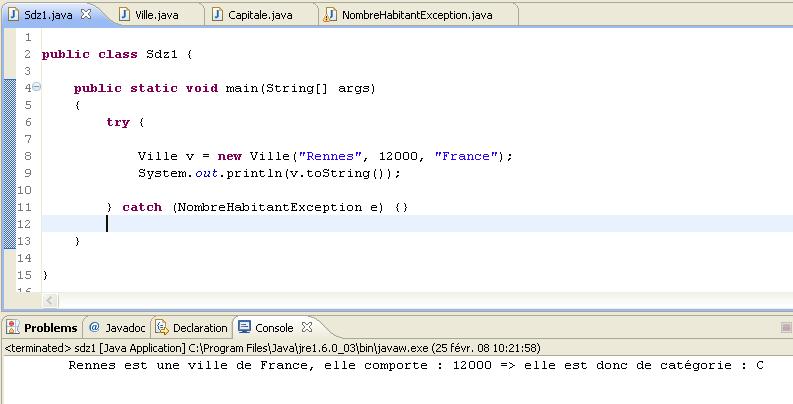Image resolution: width=793 pixels, height=404 pixels.
Task: Click the warning file icon on NombreHabitantException.java tab
Action: 330,15
